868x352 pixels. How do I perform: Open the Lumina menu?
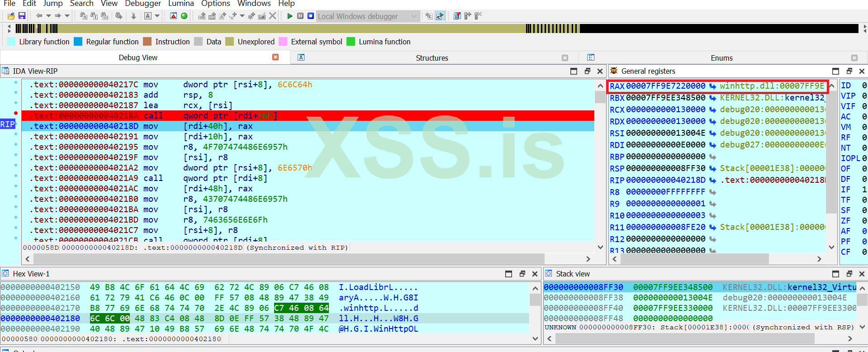coord(181,4)
